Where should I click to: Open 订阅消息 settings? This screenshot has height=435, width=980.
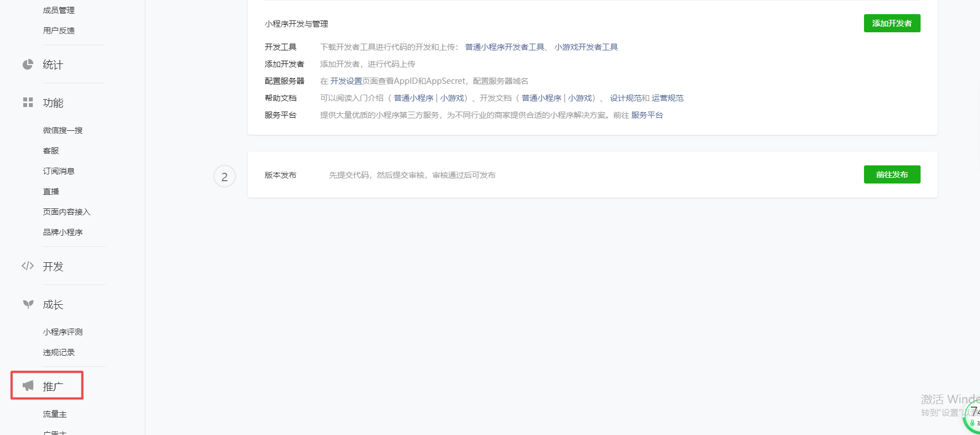tap(59, 171)
